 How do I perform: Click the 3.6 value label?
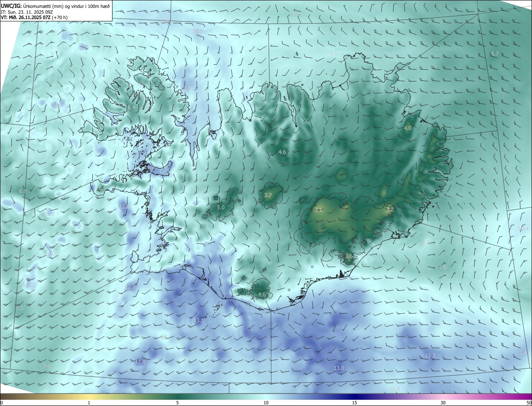[349, 257]
